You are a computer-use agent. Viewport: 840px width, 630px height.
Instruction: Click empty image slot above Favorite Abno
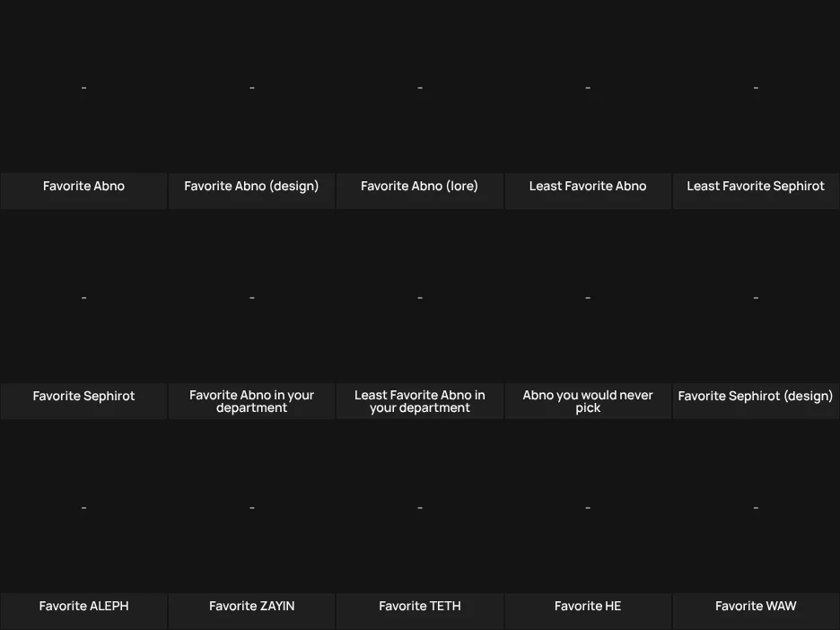83,87
